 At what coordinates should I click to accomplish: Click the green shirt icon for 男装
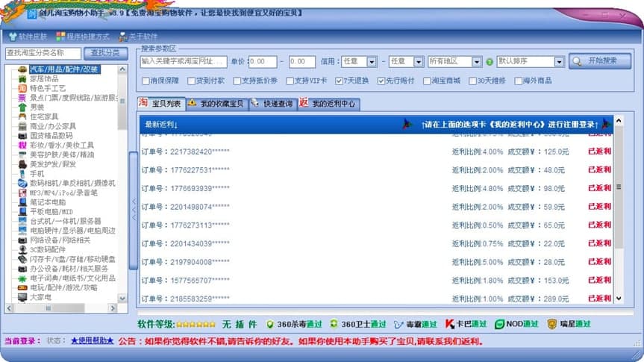click(x=22, y=107)
